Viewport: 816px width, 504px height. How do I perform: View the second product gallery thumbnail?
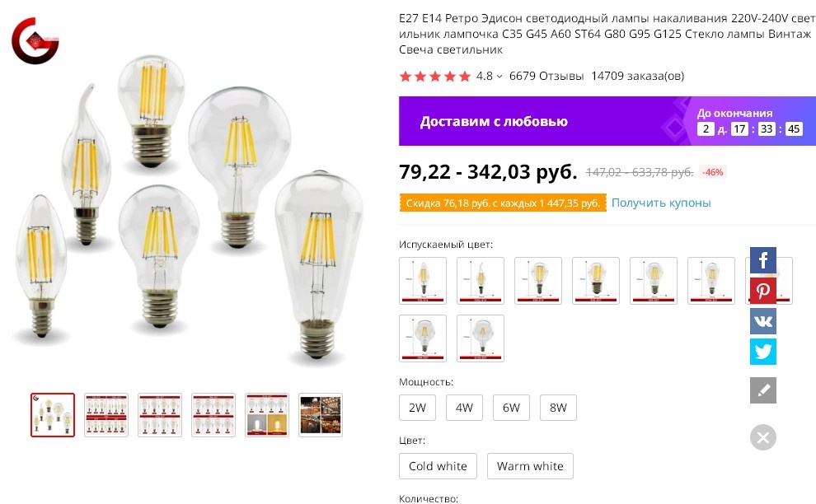(x=106, y=415)
